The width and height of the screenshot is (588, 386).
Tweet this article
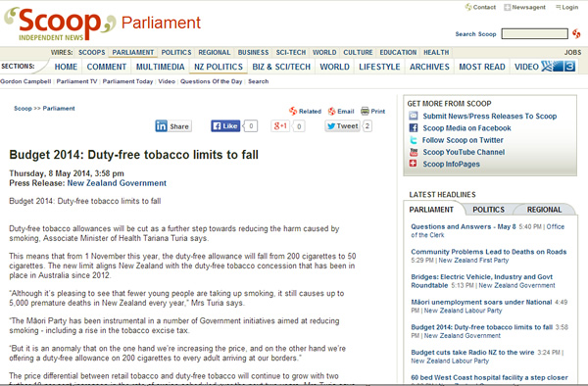(x=343, y=126)
